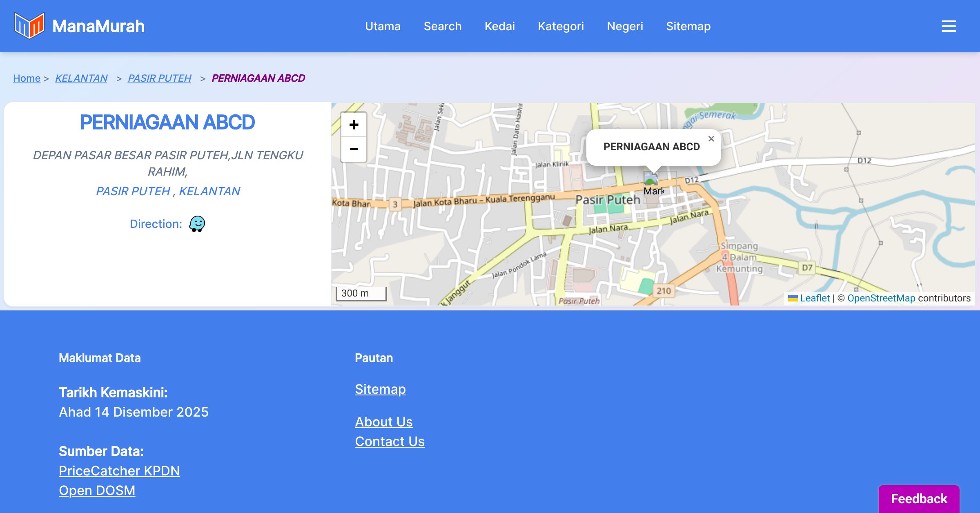This screenshot has height=513, width=980.
Task: Open the Kedai nav item
Action: click(499, 26)
